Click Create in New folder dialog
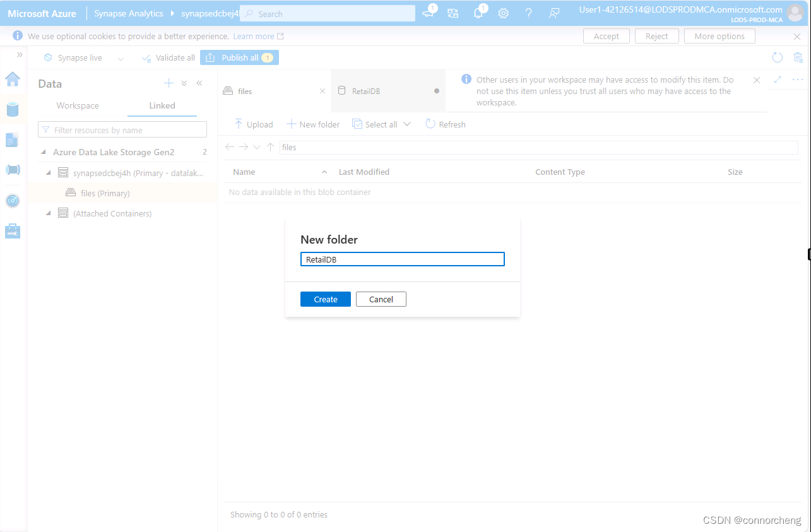811x532 pixels. pyautogui.click(x=326, y=299)
